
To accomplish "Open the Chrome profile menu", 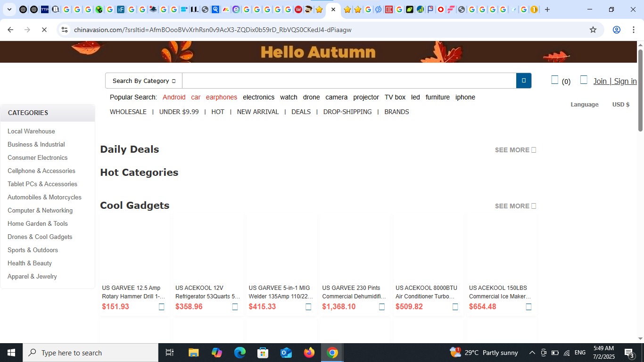I will point(617,30).
